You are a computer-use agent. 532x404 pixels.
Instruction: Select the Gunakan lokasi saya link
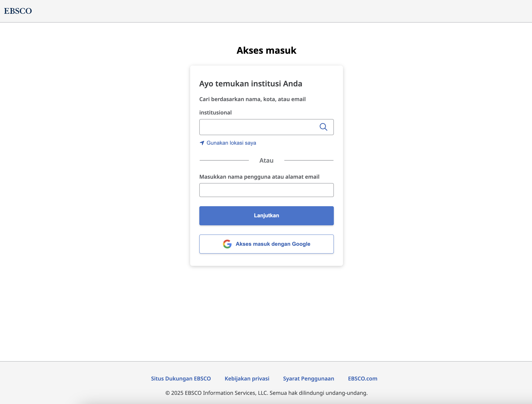point(231,143)
